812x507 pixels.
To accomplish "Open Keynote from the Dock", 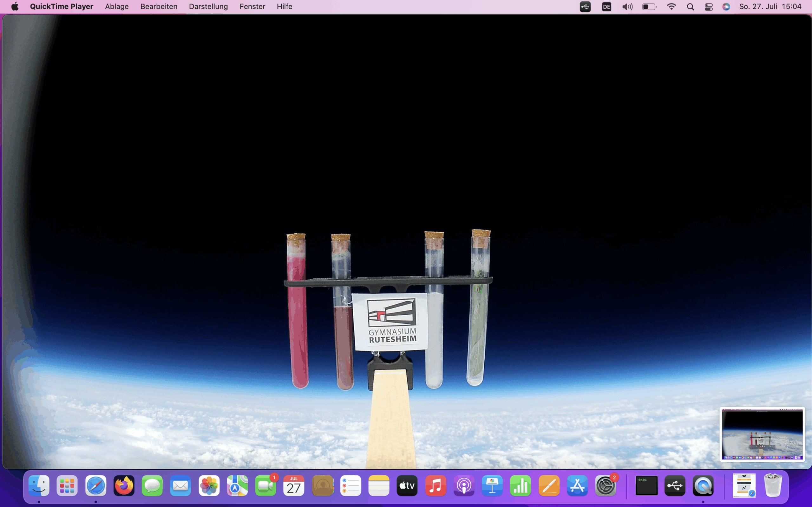I will pos(492,486).
